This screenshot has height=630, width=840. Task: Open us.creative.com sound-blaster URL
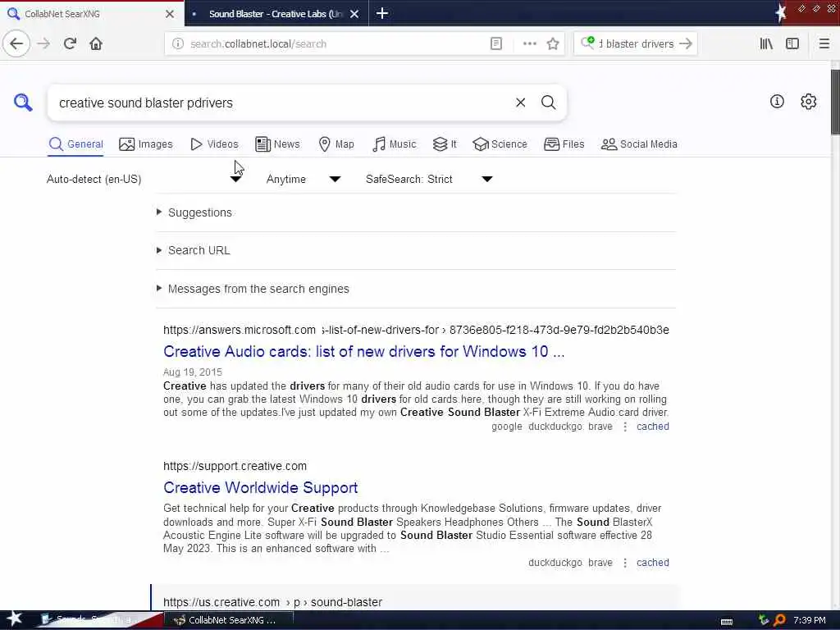272,602
